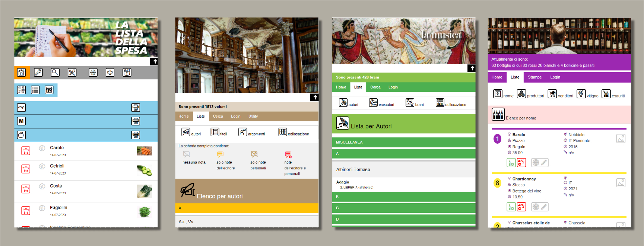Click the red cart icon beside Carote
Image resolution: width=644 pixels, height=246 pixels.
(x=26, y=151)
